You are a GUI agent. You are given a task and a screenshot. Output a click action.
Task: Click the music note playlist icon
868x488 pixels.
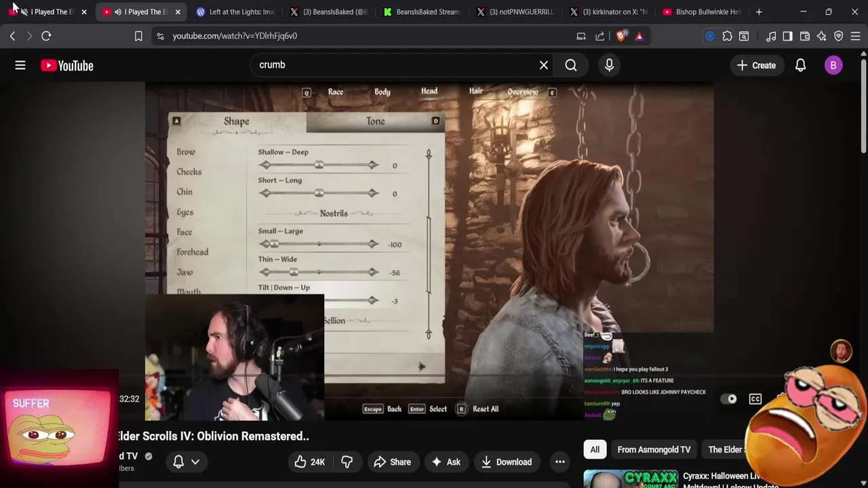point(771,36)
